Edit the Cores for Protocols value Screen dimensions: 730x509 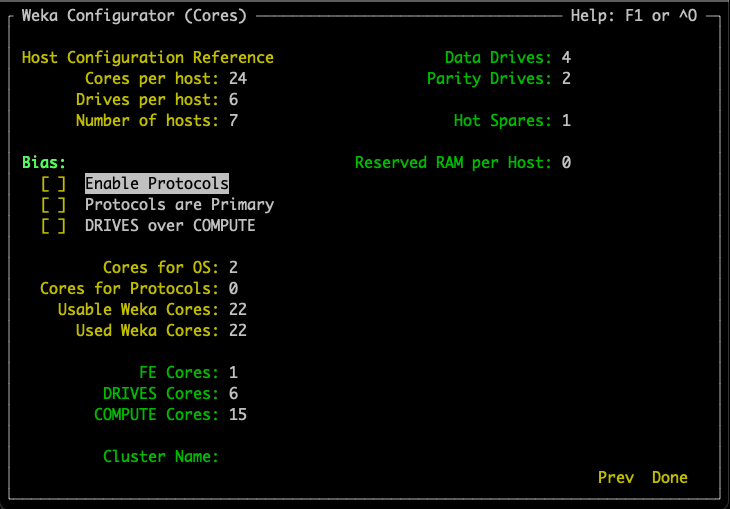233,289
